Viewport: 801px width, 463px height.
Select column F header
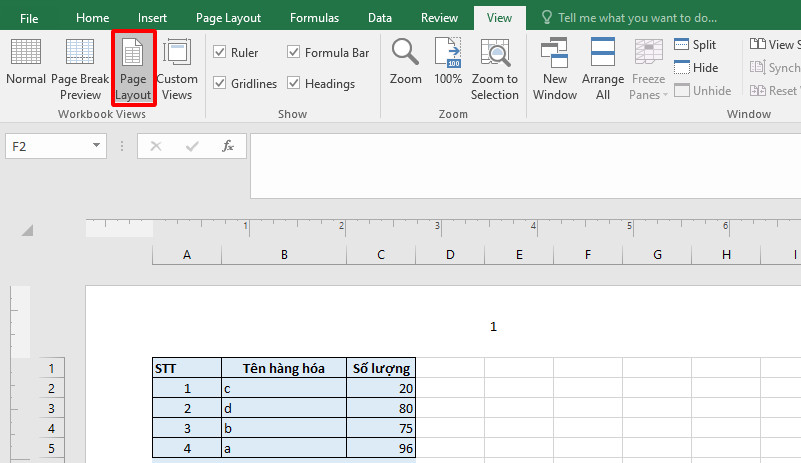point(588,254)
